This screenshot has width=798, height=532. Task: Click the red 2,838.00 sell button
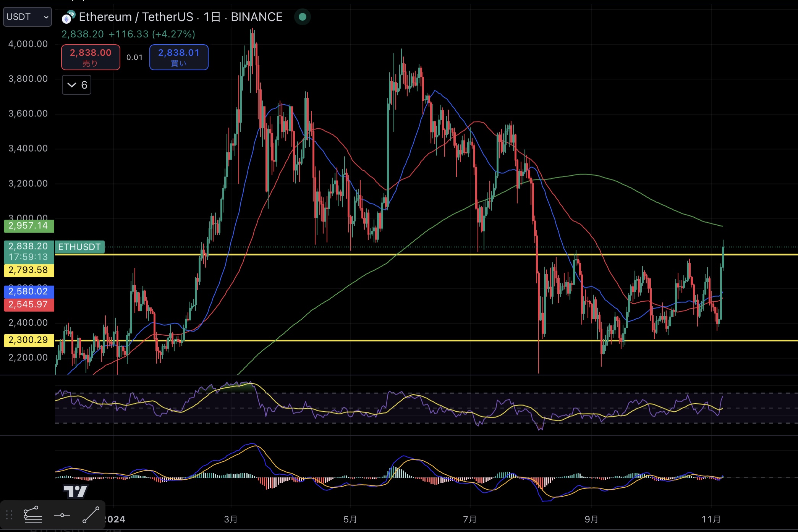(x=91, y=57)
